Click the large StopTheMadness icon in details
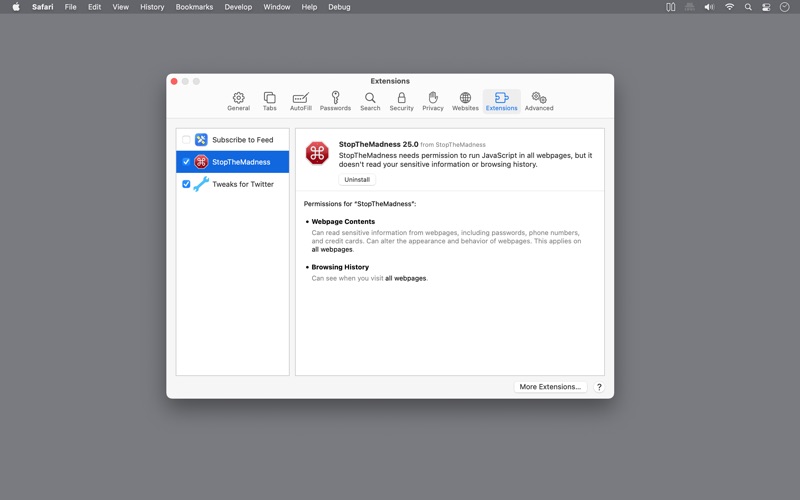Viewport: 800px width, 500px height. tap(317, 153)
